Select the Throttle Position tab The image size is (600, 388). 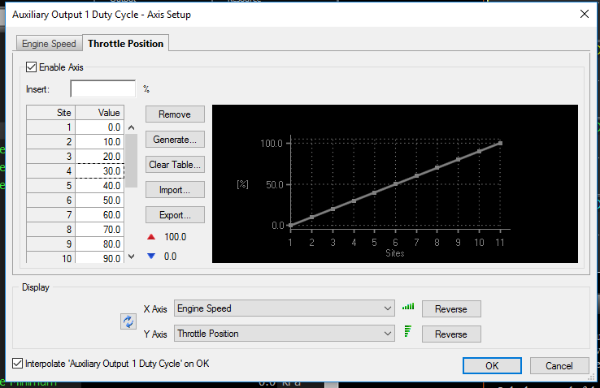coord(126,43)
